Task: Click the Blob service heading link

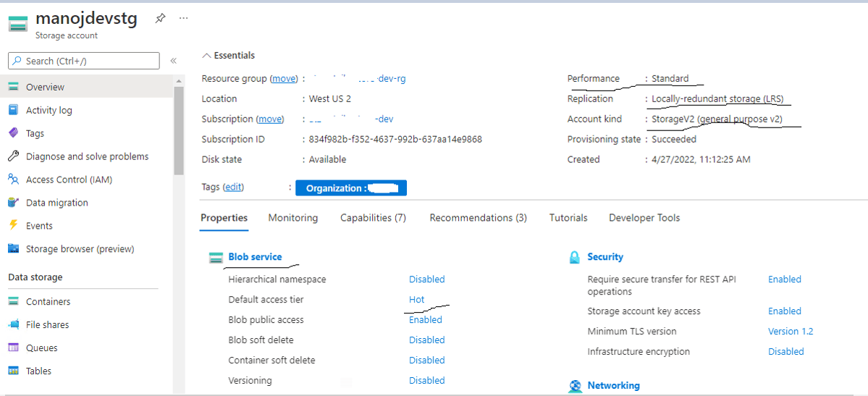Action: pos(255,257)
